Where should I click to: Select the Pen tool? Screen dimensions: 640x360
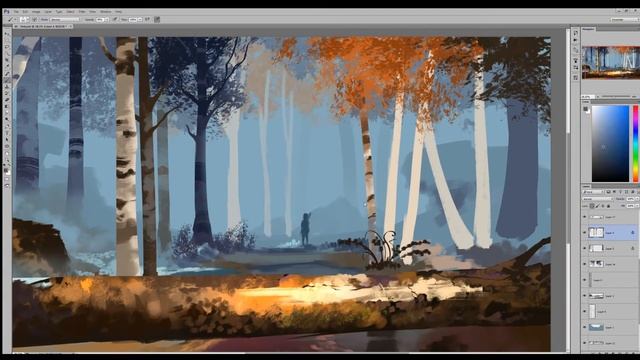(x=7, y=126)
